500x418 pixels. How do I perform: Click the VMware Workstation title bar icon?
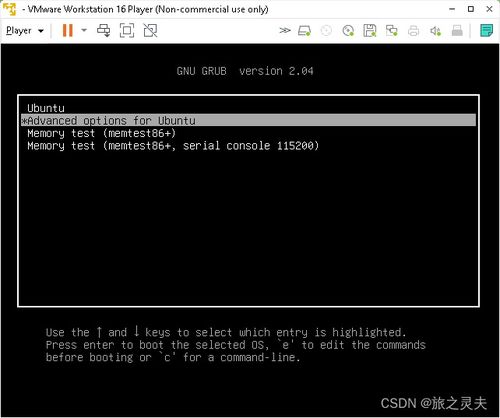(x=9, y=9)
